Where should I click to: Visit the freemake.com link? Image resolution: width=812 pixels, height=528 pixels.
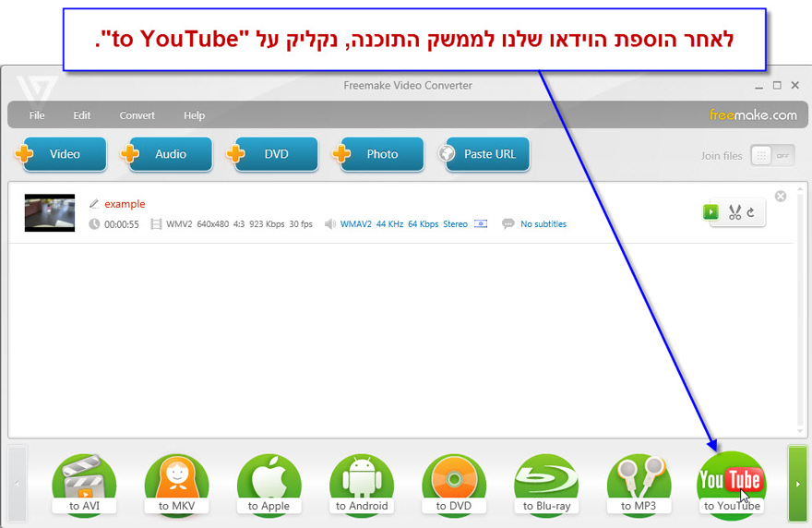(x=753, y=115)
